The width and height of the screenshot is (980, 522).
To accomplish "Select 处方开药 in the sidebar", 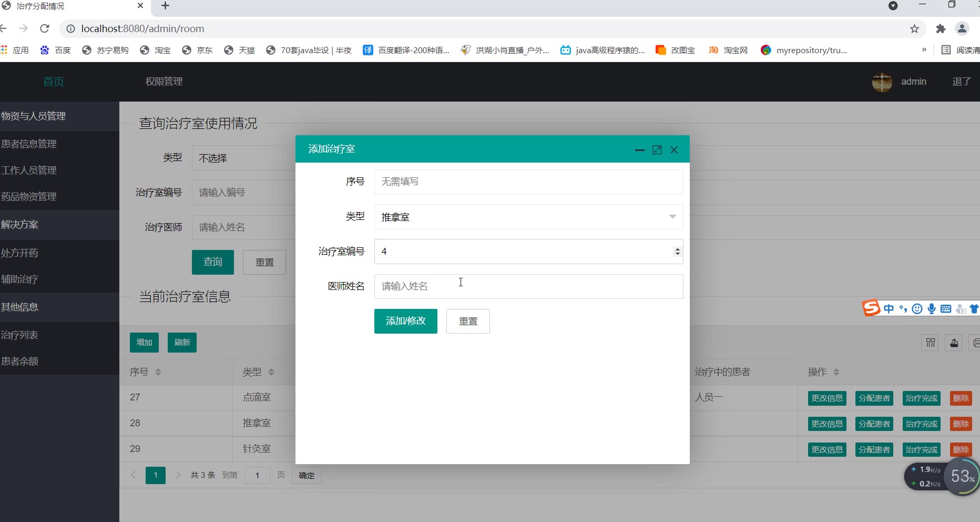I will (20, 253).
